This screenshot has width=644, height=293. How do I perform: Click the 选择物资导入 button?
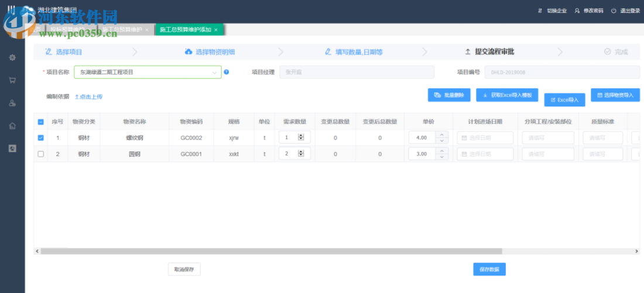pos(615,95)
